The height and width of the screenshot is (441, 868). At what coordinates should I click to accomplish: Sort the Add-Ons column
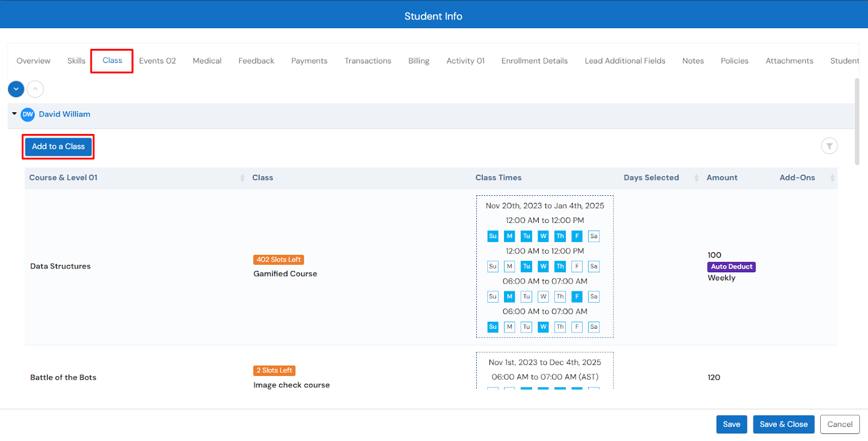pos(832,178)
